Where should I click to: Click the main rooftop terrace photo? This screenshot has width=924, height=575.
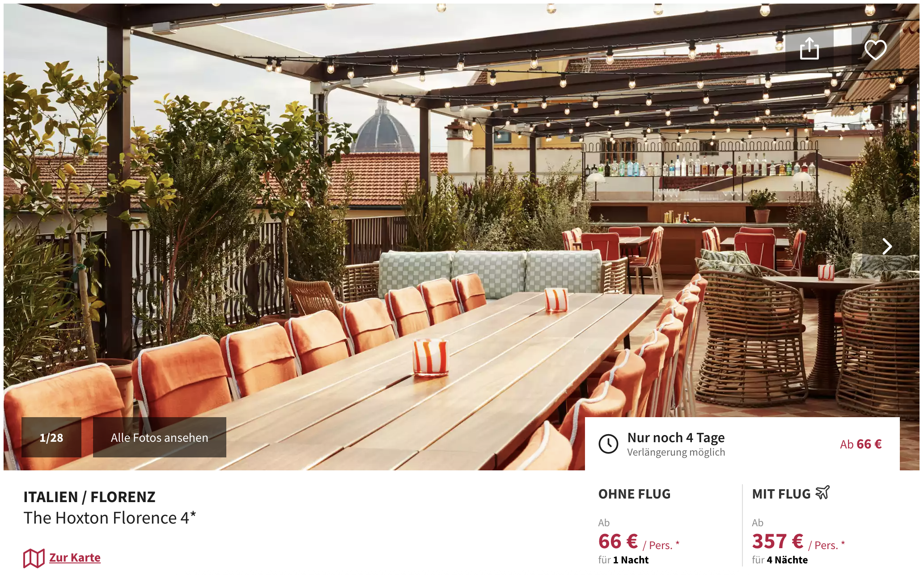tap(462, 224)
